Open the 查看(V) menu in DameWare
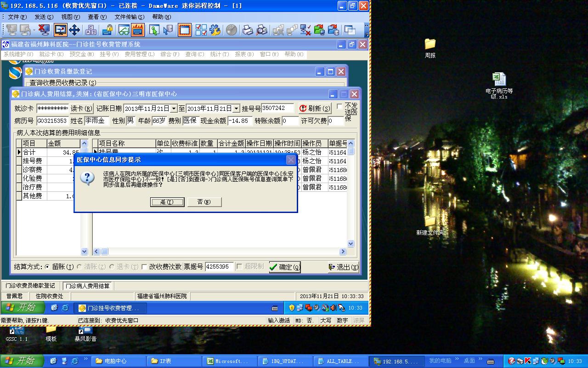 pos(97,17)
